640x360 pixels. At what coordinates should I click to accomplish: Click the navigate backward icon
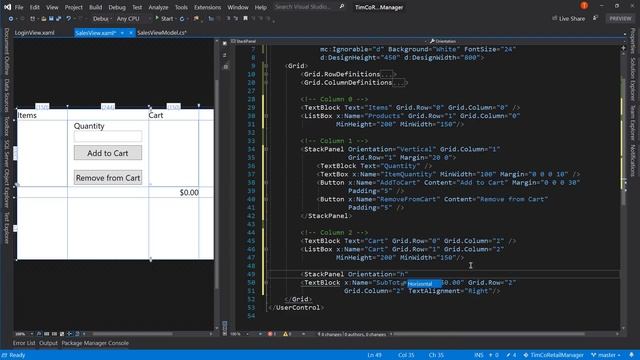(11, 18)
